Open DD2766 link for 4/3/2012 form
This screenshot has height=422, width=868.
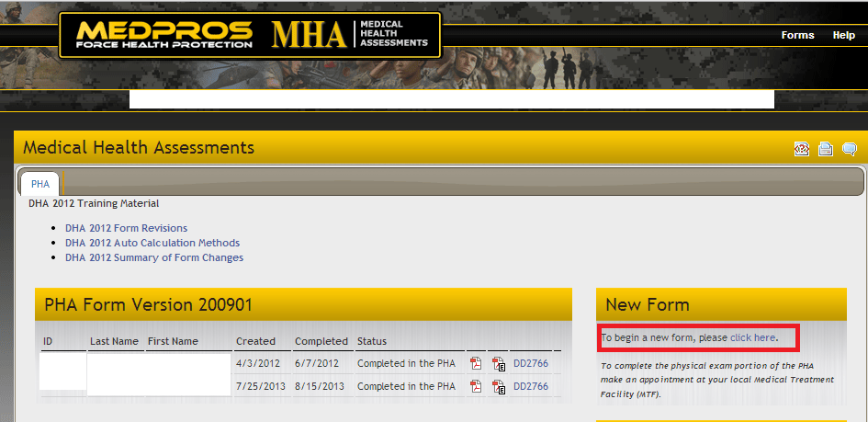click(531, 364)
